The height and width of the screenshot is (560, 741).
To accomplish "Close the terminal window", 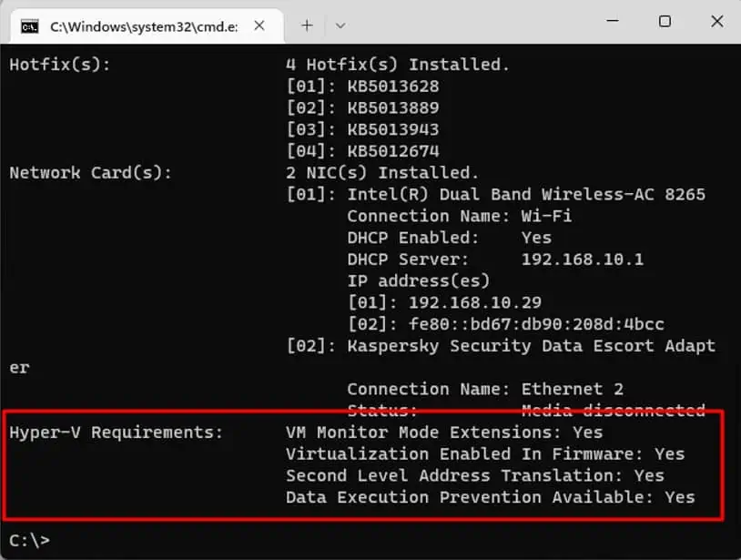I will pyautogui.click(x=716, y=21).
